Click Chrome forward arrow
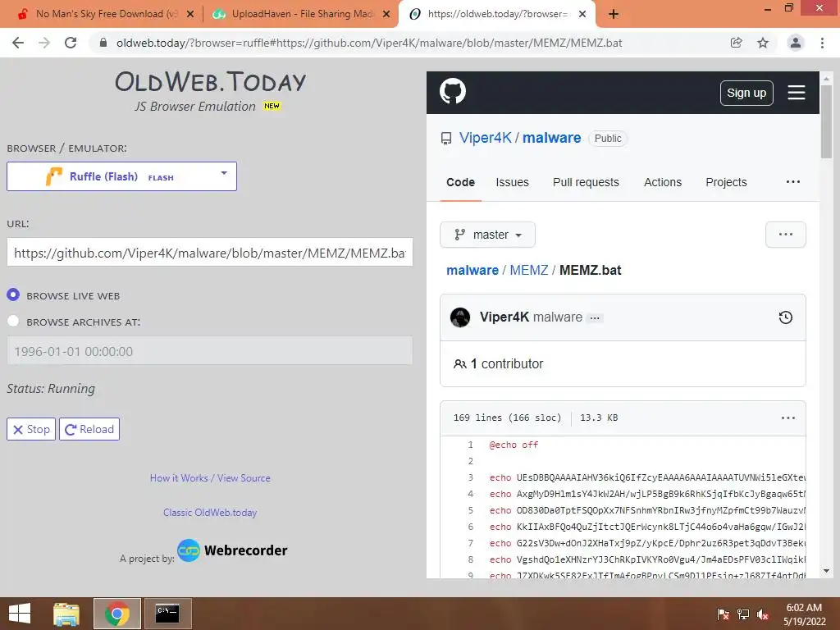Image resolution: width=840 pixels, height=630 pixels. point(44,43)
